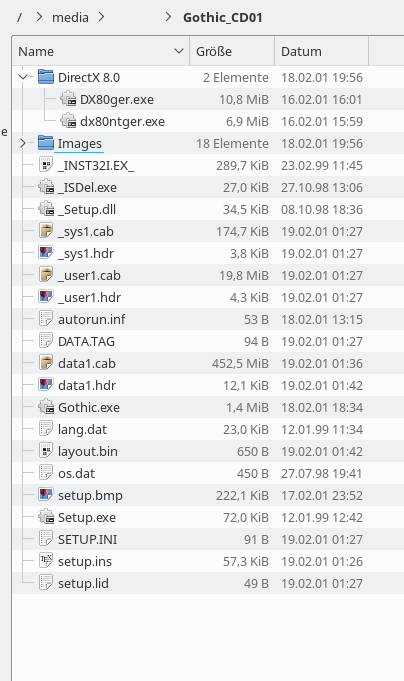Click the date 27.07.98 19:41

pos(321,473)
